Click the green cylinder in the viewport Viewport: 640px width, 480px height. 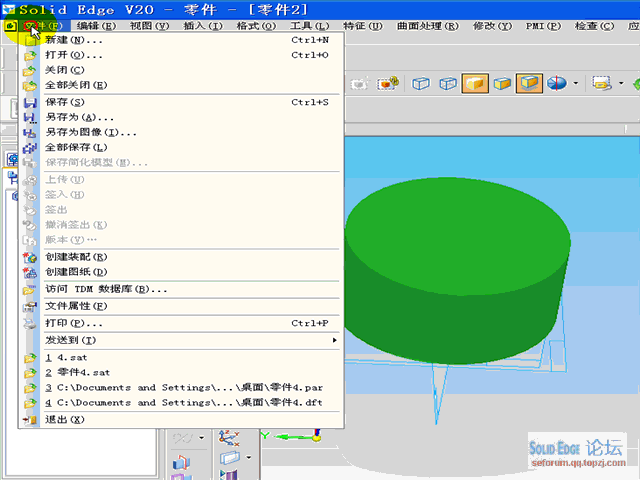point(457,269)
